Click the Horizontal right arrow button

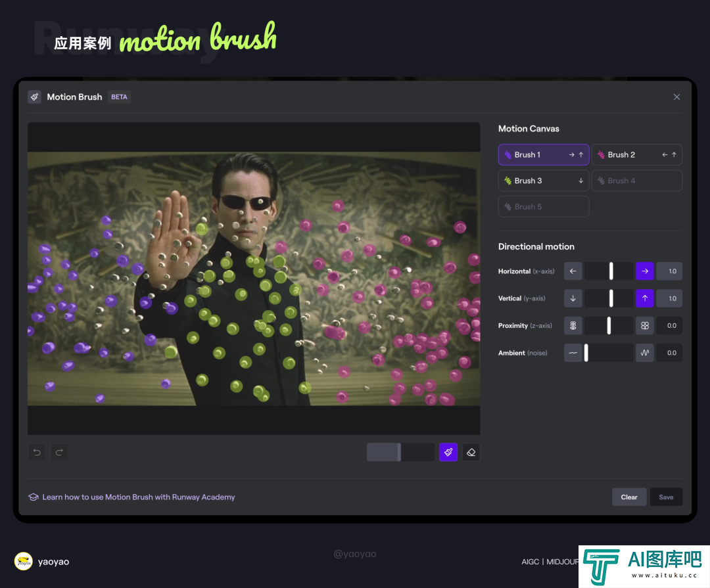point(645,271)
